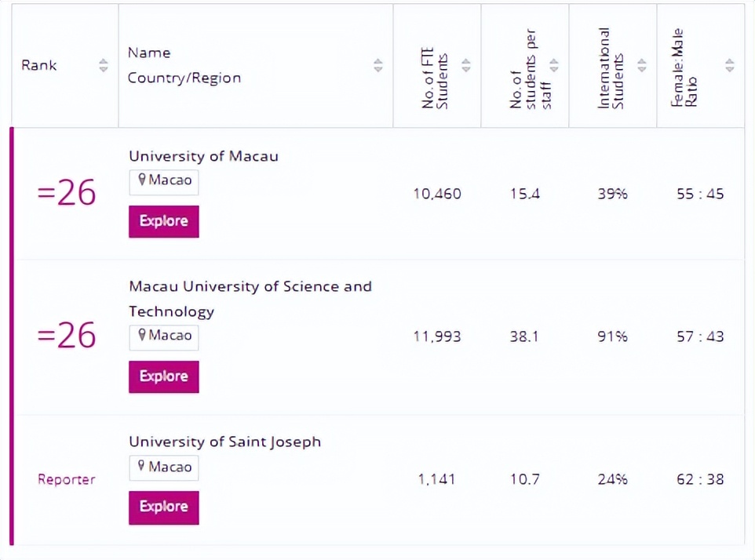Select the University of Saint Joseph name
The width and height of the screenshot is (755, 560).
click(224, 442)
